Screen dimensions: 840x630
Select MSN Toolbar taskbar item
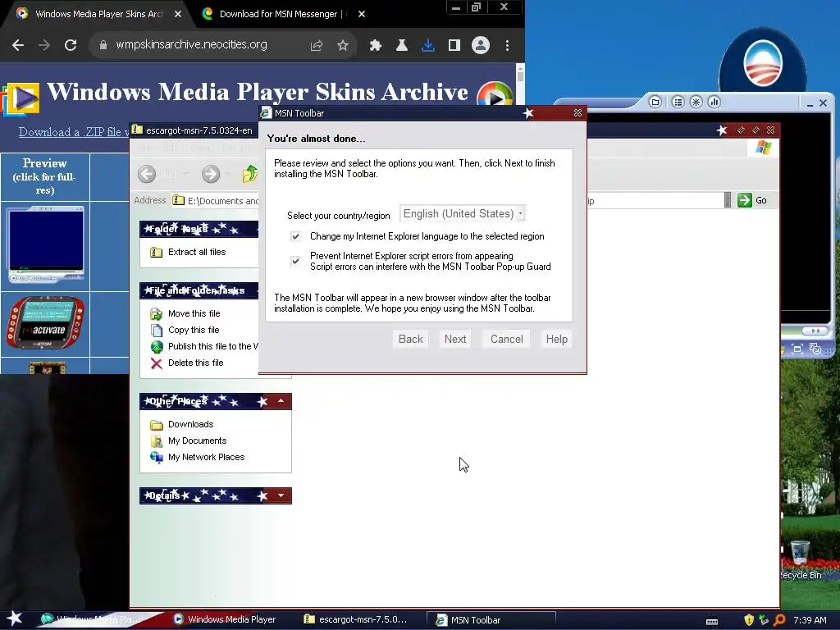tap(491, 620)
